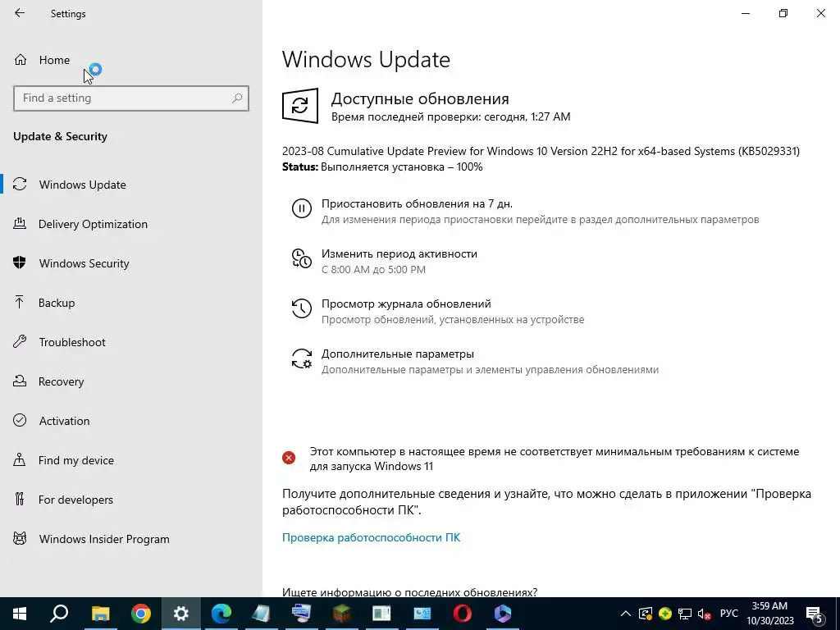This screenshot has height=630, width=840.
Task: Click the Update & Security section heading
Action: point(60,137)
